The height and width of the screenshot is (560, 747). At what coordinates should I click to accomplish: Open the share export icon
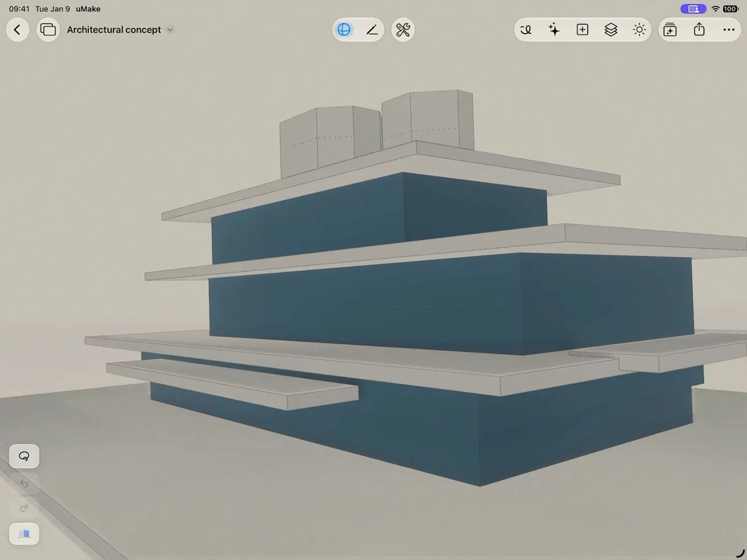699,30
